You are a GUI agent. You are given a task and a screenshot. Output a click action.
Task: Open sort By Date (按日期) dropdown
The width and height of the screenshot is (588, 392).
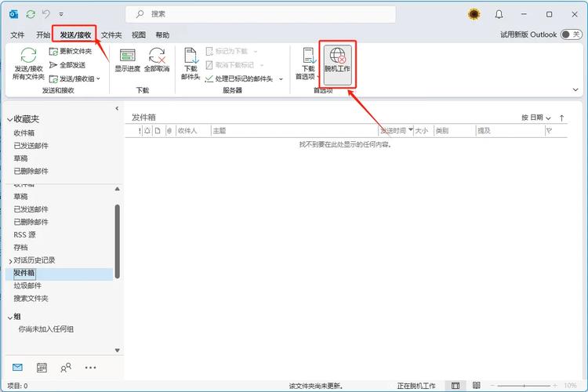tap(536, 118)
